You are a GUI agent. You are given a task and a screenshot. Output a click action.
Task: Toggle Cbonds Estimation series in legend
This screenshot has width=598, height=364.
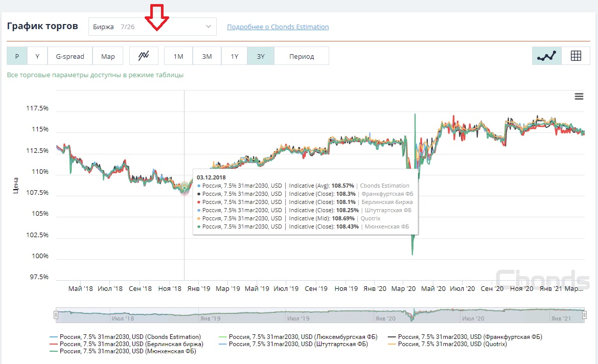point(125,337)
